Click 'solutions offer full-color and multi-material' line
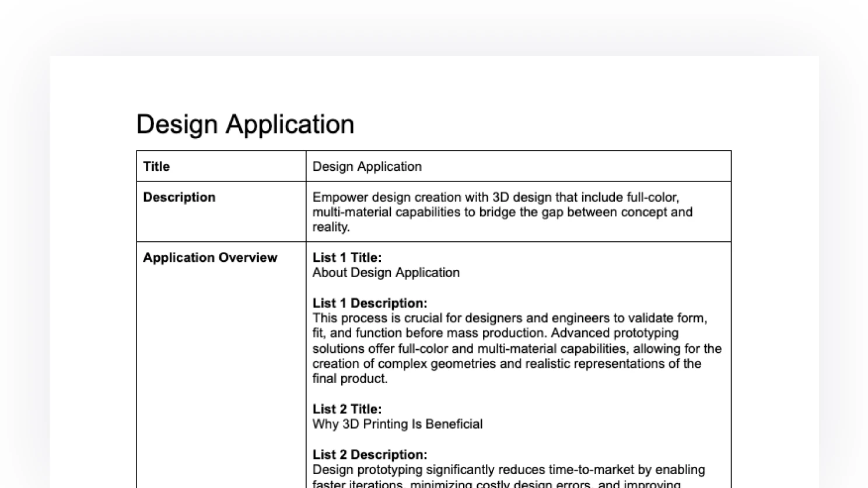Screen dimensions: 868x488 tap(517, 349)
